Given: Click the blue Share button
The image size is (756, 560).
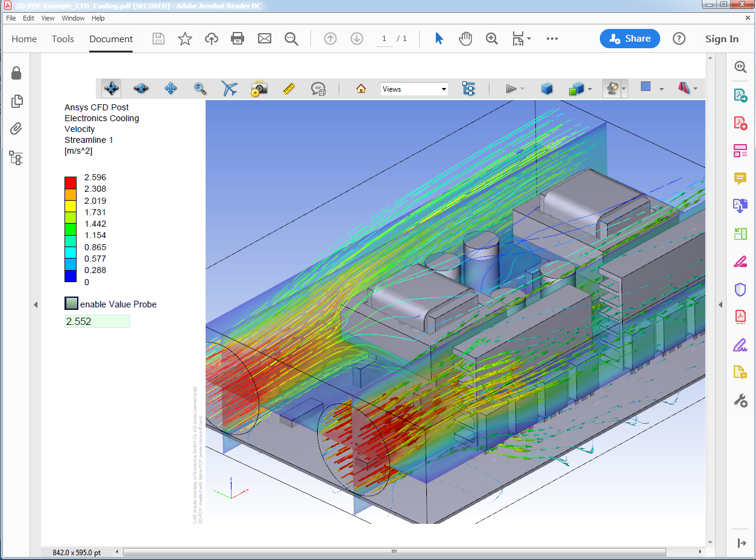Looking at the screenshot, I should (629, 39).
